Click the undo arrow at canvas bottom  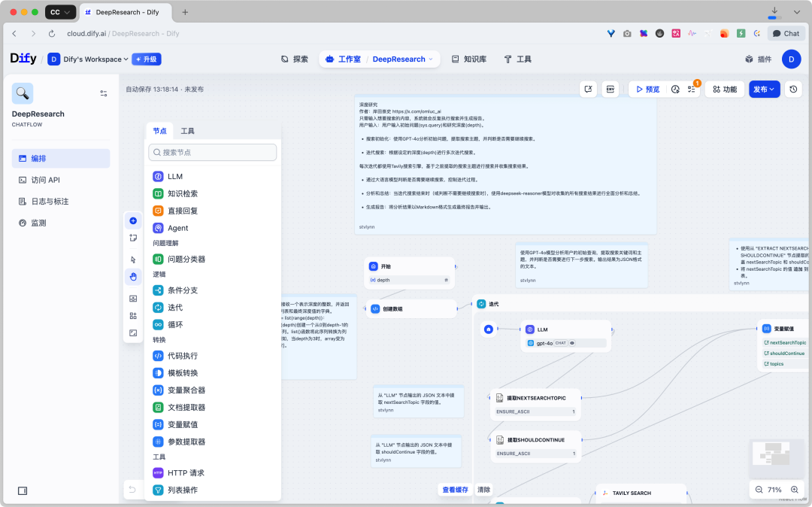coord(132,490)
